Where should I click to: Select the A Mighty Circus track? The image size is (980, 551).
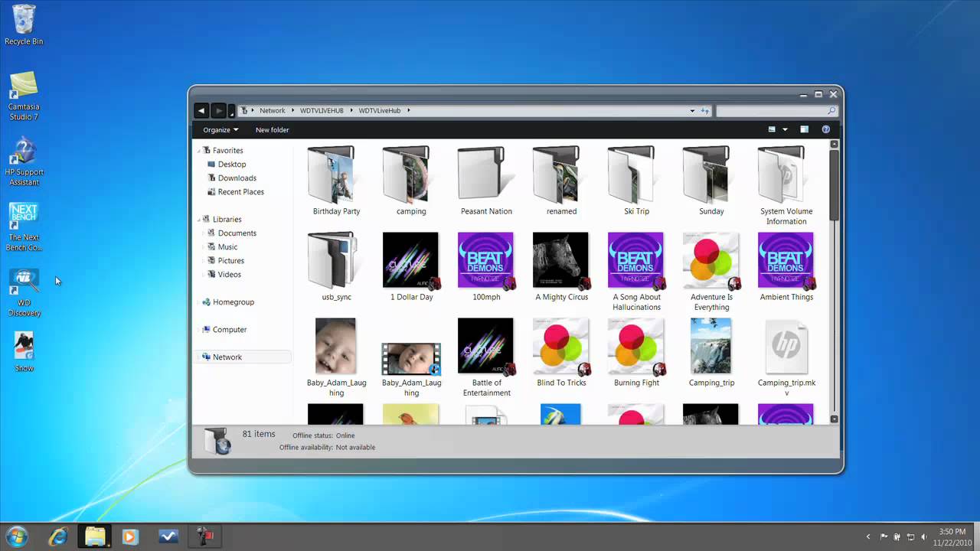click(x=561, y=260)
